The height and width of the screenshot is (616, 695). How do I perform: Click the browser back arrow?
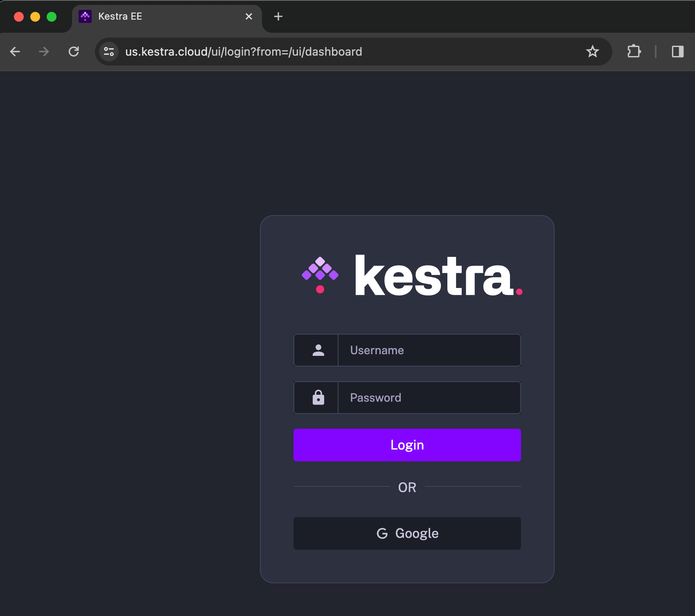[15, 52]
